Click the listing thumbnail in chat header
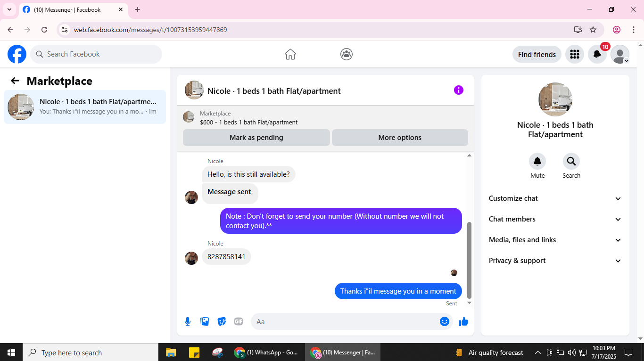 click(194, 90)
